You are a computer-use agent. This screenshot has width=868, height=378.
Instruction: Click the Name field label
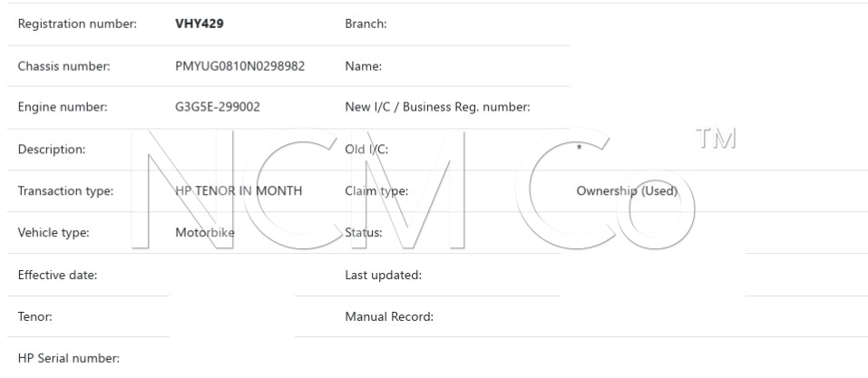[363, 66]
